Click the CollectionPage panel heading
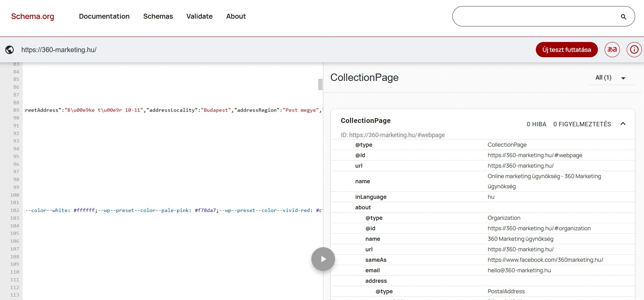The width and height of the screenshot is (644, 300). [x=365, y=78]
